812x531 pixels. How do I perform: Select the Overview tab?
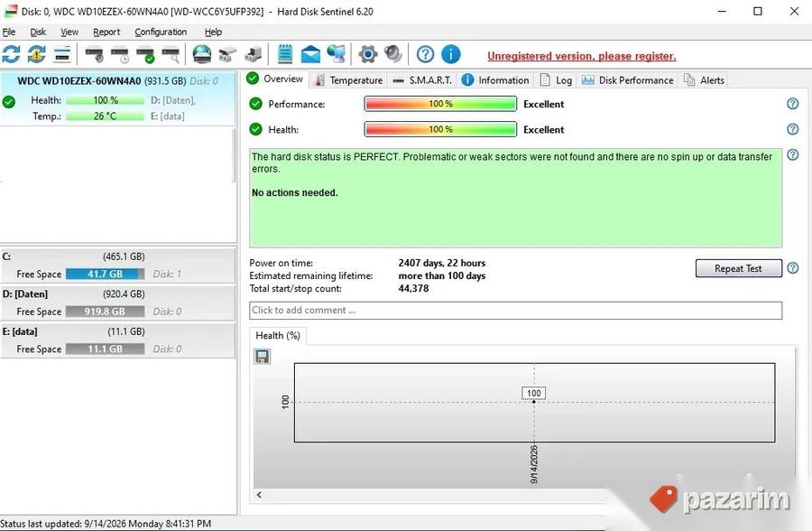(275, 79)
